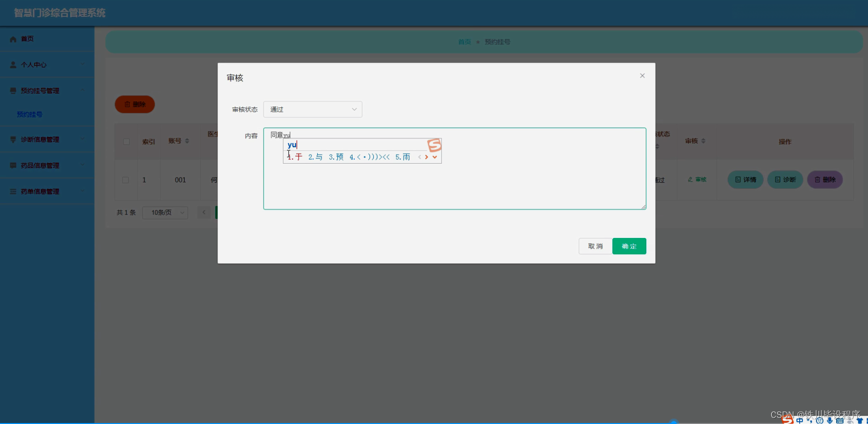The width and height of the screenshot is (868, 424).
Task: Click the user icon beside 个人中心
Action: (x=13, y=65)
